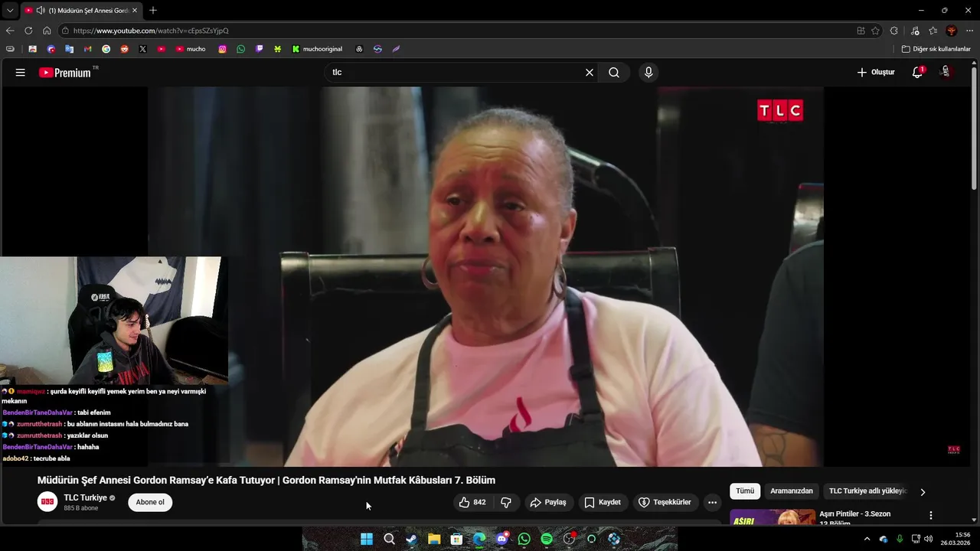Select the Aramanızdan filter chip
980x551 pixels.
click(792, 491)
